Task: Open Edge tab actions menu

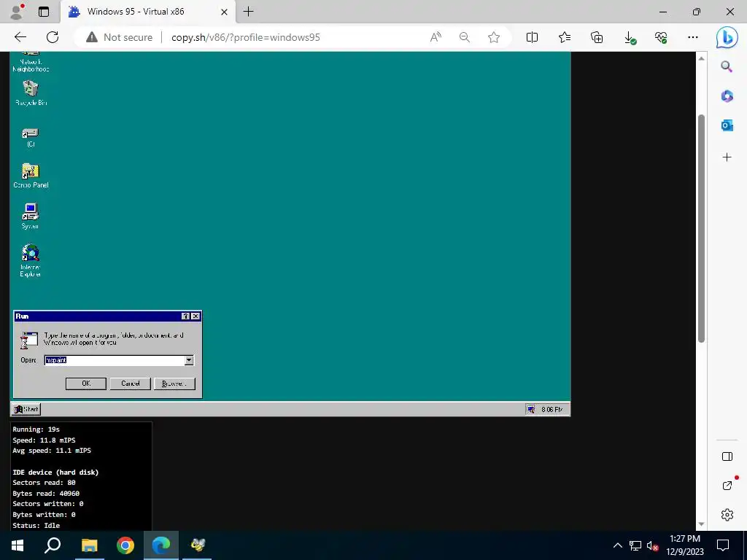Action: (x=44, y=12)
